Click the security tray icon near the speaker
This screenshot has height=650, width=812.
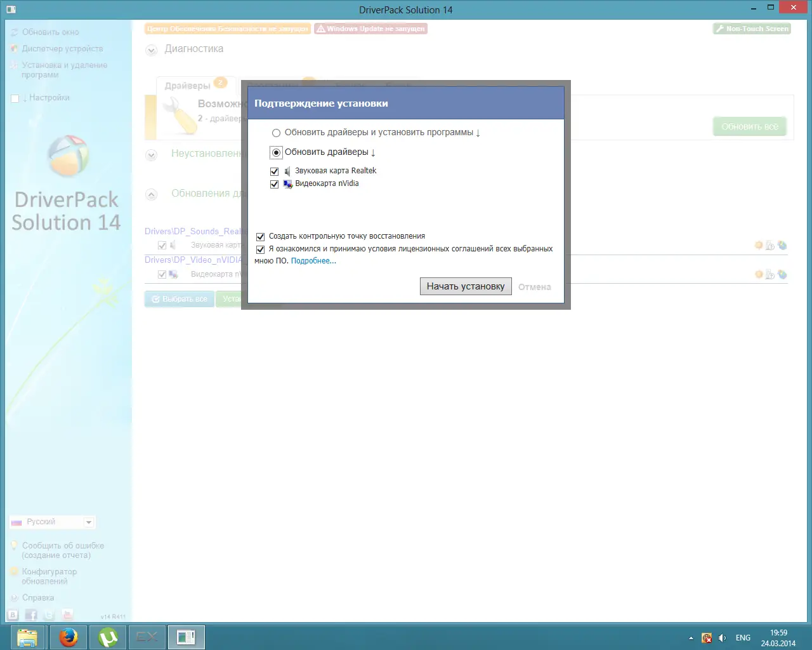pos(707,638)
